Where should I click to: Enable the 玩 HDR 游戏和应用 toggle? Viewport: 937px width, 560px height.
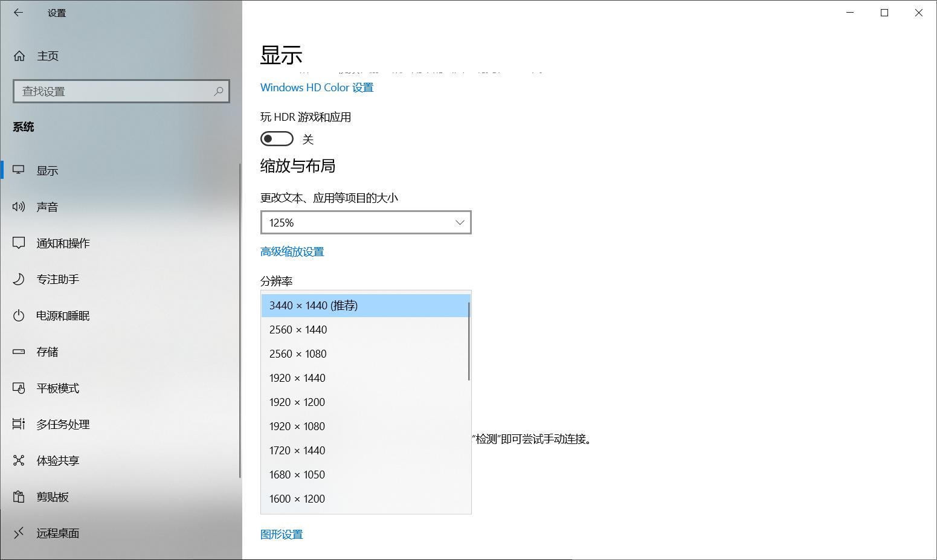tap(277, 138)
